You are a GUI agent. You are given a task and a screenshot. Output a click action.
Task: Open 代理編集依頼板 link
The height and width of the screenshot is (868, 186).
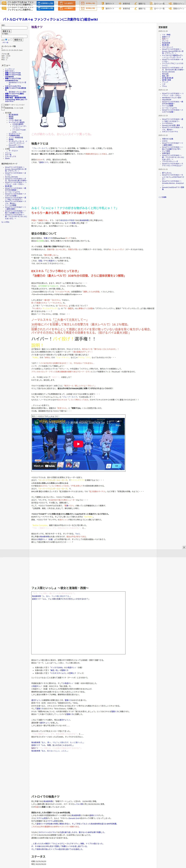pos(14,135)
